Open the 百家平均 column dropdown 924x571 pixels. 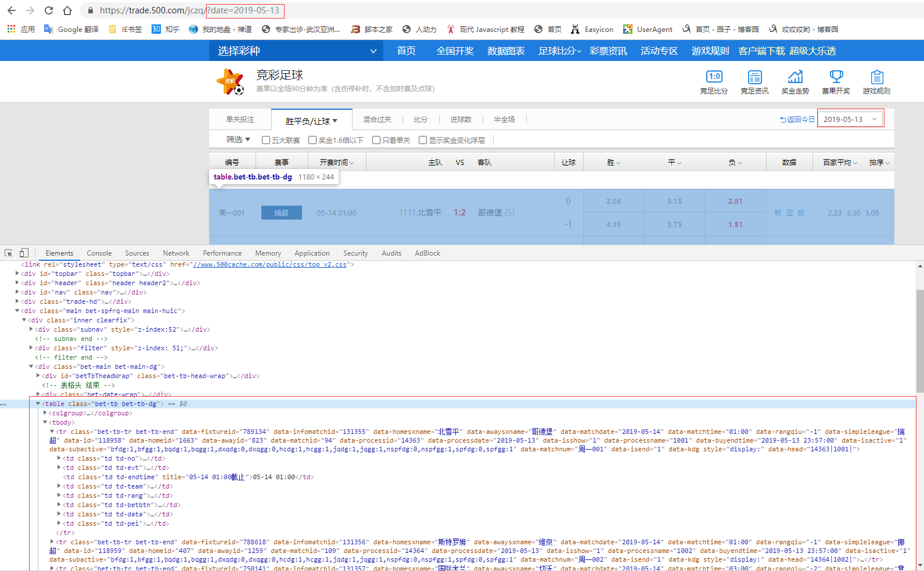click(x=840, y=163)
